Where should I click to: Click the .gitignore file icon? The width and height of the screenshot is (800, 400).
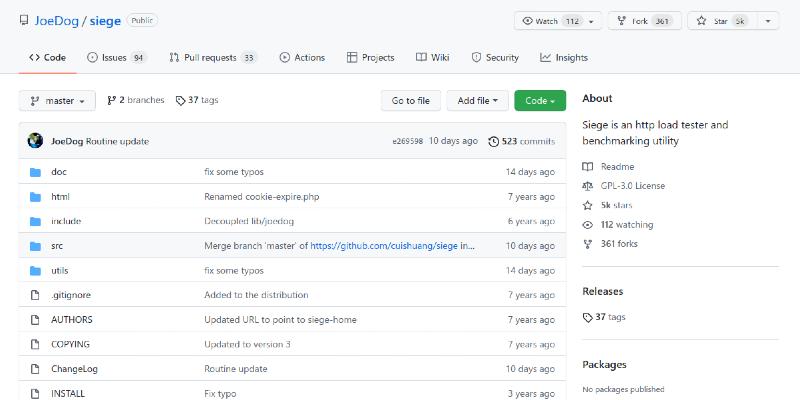(35, 295)
